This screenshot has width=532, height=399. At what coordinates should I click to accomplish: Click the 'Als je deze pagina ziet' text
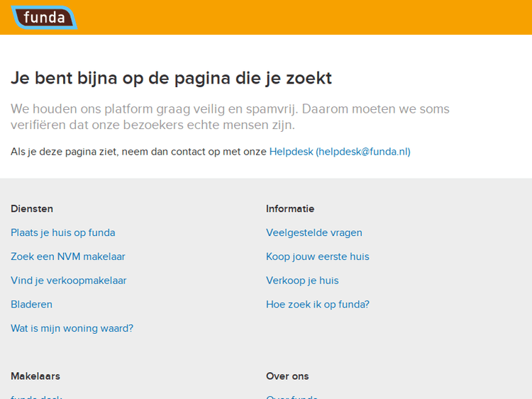click(138, 152)
